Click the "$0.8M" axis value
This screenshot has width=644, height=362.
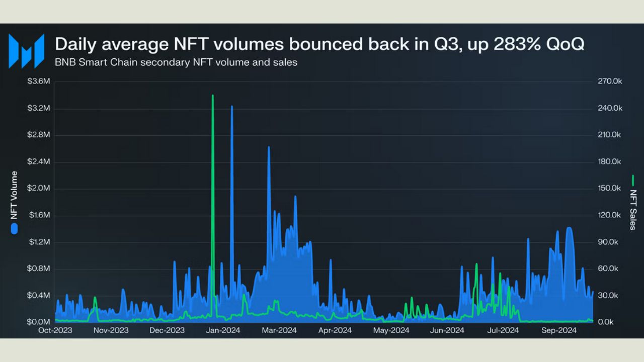[38, 268]
